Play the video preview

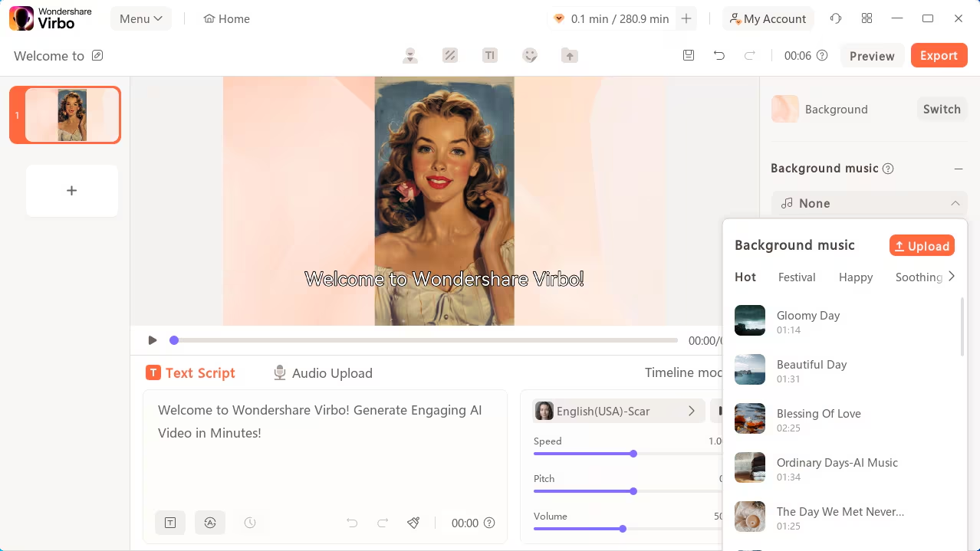point(152,340)
